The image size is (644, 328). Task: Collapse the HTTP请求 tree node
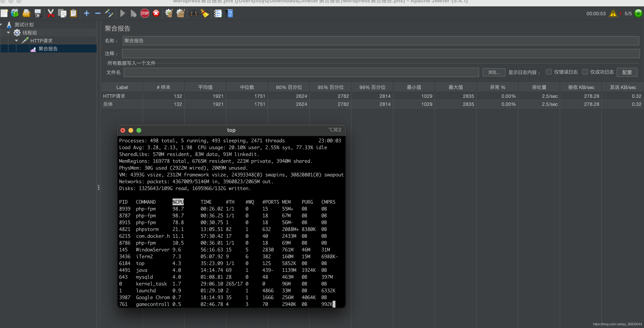(16, 40)
